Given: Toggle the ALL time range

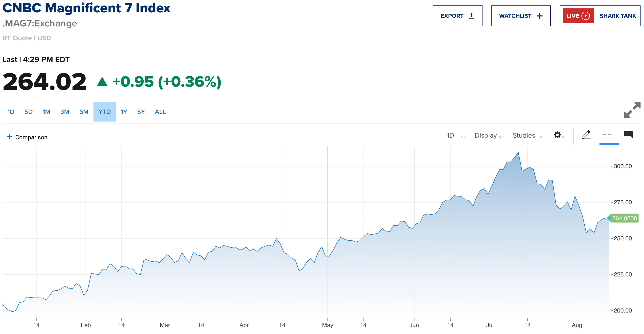Looking at the screenshot, I should (x=160, y=112).
